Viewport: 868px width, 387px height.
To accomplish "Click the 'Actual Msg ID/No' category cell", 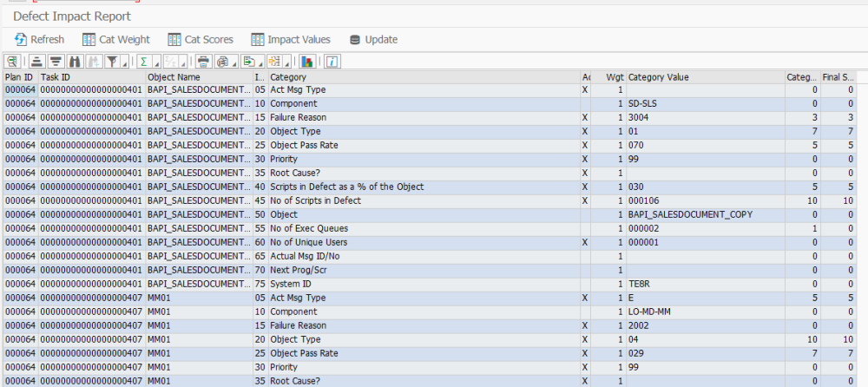I will [x=424, y=256].
